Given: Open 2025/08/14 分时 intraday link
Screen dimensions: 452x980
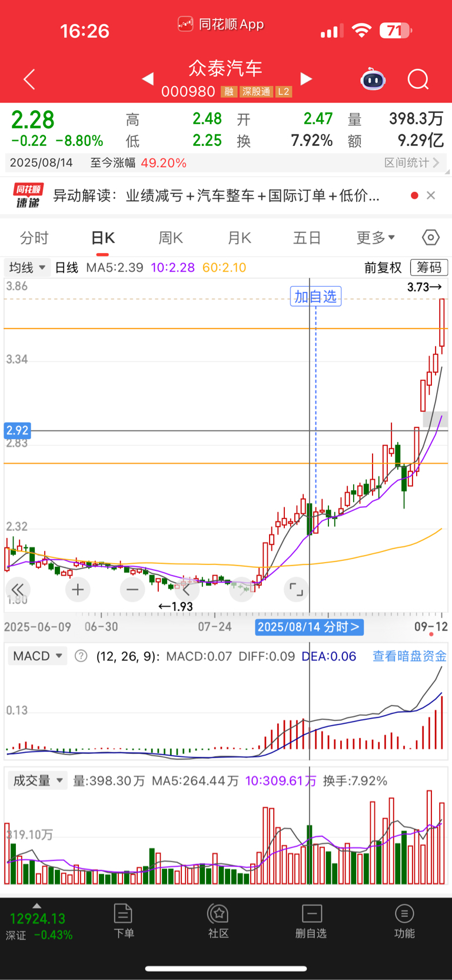Looking at the screenshot, I should click(x=309, y=627).
